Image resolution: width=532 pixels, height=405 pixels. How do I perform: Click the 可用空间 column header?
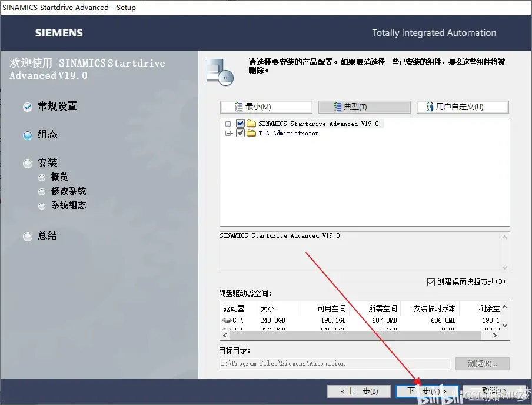pos(331,308)
